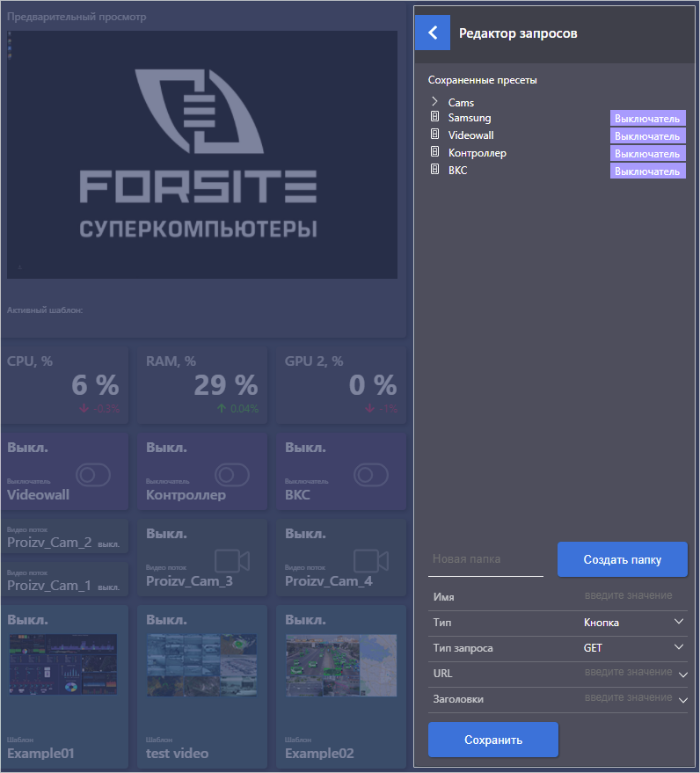
Task: Open the Тип dropdown showing Кнопка
Action: (x=634, y=623)
